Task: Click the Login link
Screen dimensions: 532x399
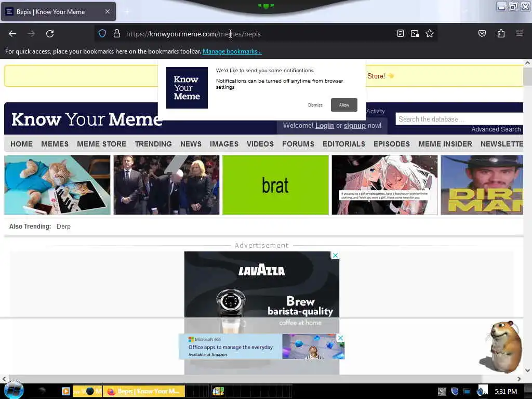Action: coord(325,126)
